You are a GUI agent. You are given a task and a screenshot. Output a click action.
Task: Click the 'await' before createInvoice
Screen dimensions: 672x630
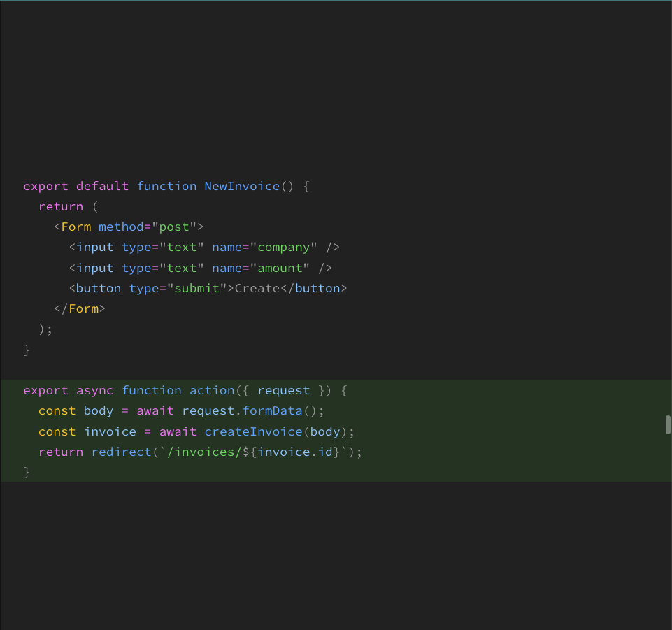178,431
